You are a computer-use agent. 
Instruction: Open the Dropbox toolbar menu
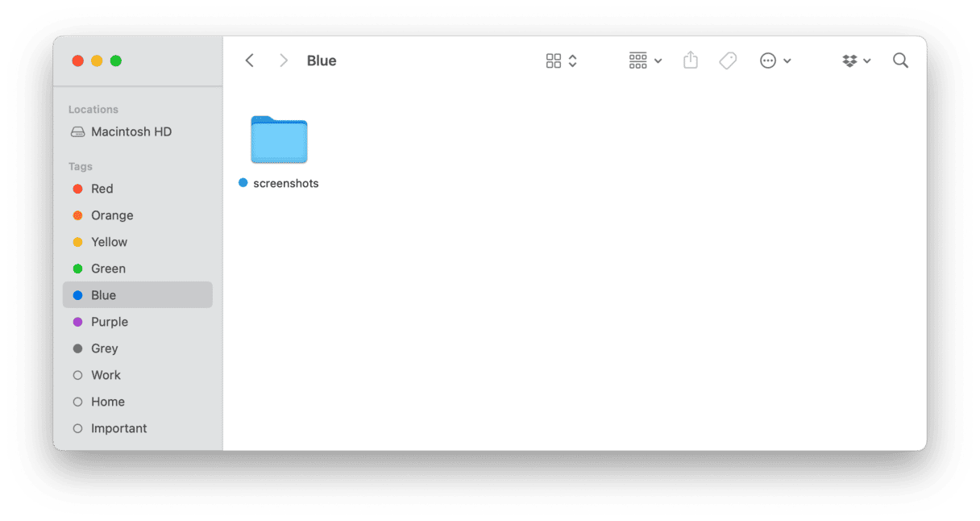point(857,60)
